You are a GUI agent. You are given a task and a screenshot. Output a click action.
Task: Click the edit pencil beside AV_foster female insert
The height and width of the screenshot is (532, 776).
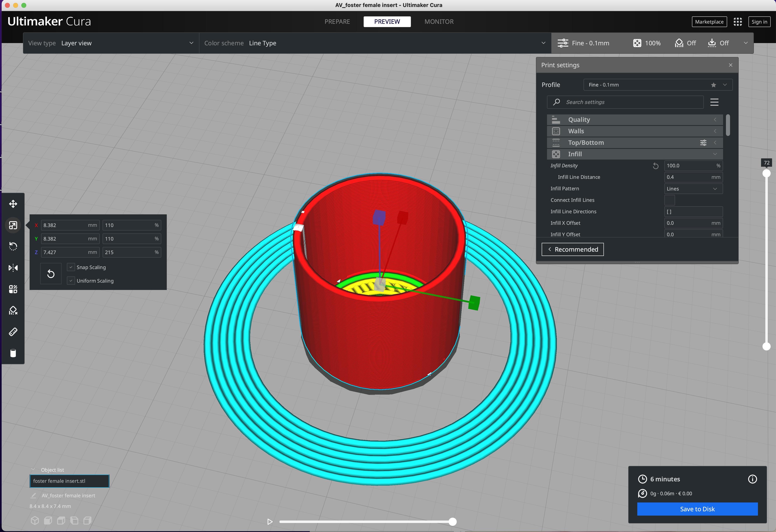click(33, 496)
